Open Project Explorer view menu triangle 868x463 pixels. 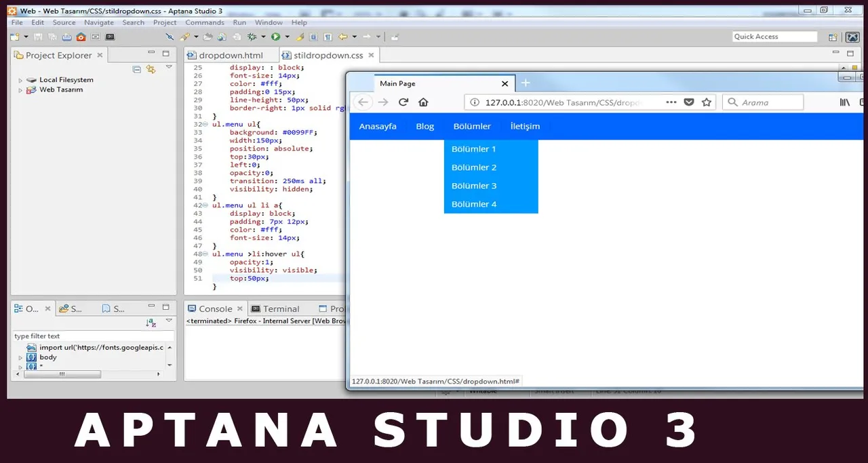(169, 68)
